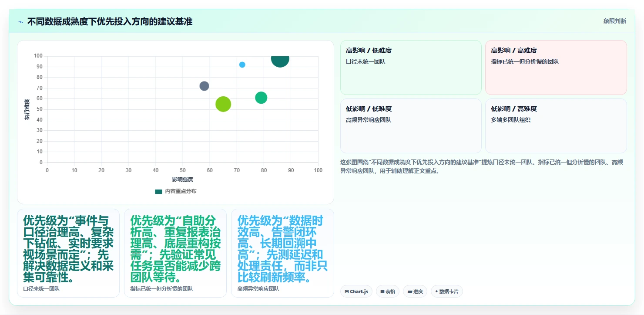
Task: Open the pink 高影响 / 高难度 quadrant card
Action: (556, 68)
